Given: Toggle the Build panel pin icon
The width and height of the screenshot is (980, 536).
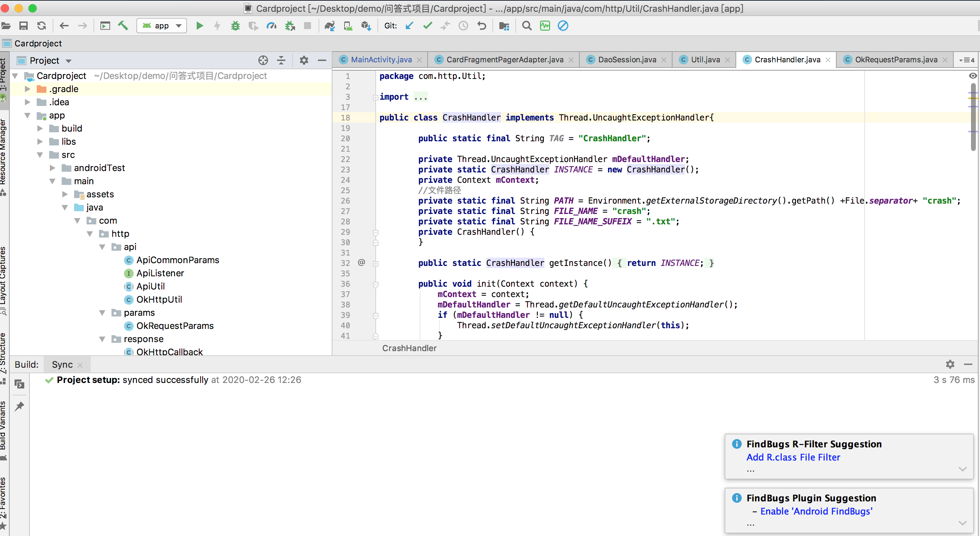Looking at the screenshot, I should (x=19, y=407).
